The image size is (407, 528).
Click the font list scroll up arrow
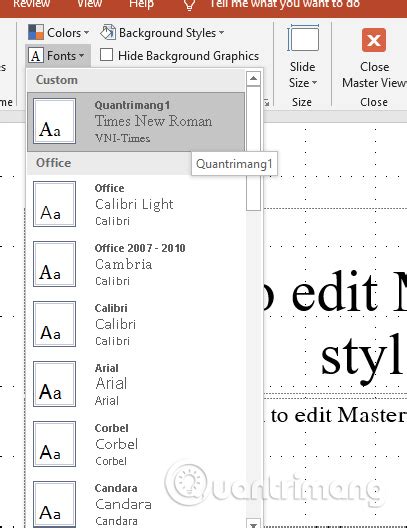[x=253, y=78]
